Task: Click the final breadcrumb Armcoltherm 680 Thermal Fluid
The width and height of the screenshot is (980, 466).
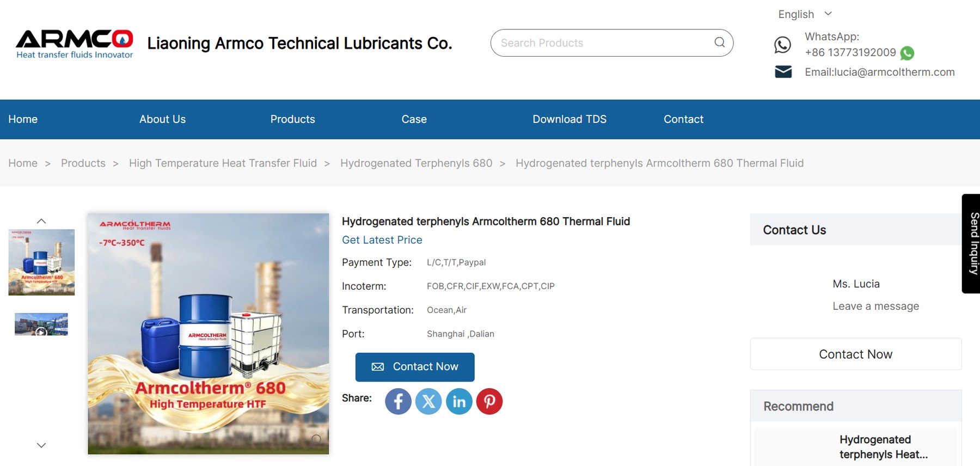Action: coord(659,163)
